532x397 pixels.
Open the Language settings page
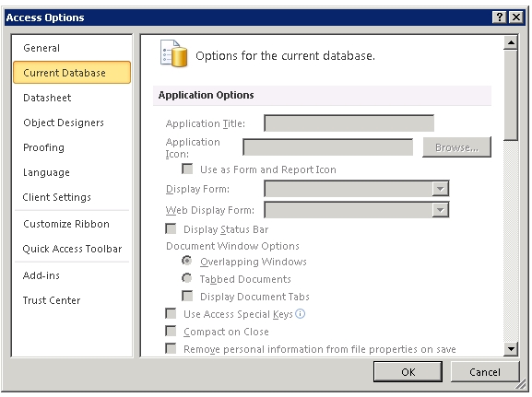click(x=72, y=172)
